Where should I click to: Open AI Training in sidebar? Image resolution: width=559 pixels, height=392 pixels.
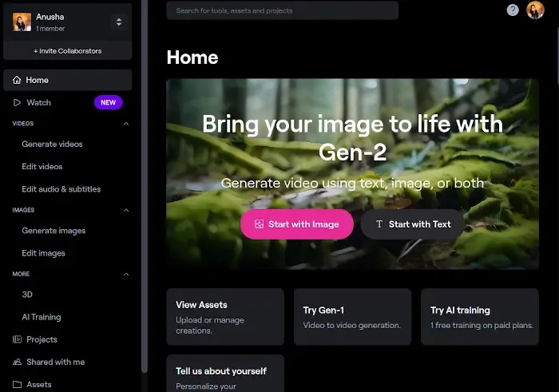[x=42, y=317]
